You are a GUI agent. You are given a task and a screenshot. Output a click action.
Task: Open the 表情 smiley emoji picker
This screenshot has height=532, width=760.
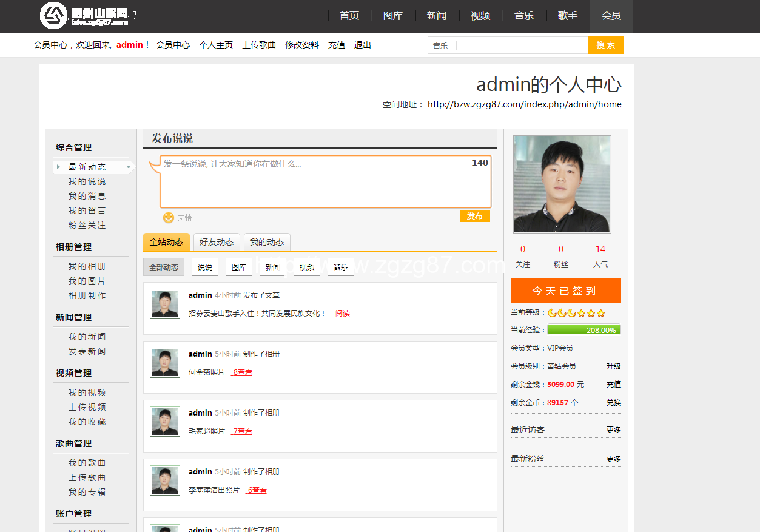169,217
